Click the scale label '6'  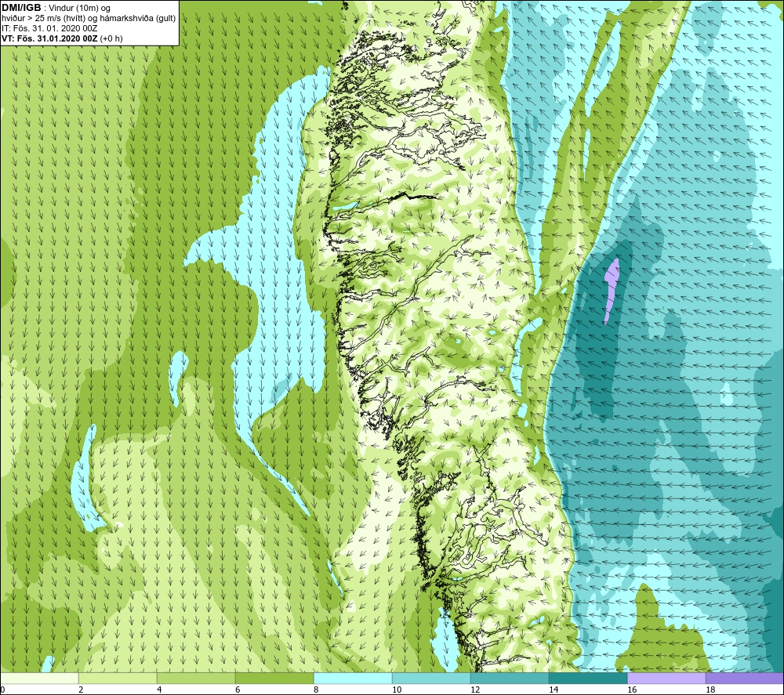(238, 690)
